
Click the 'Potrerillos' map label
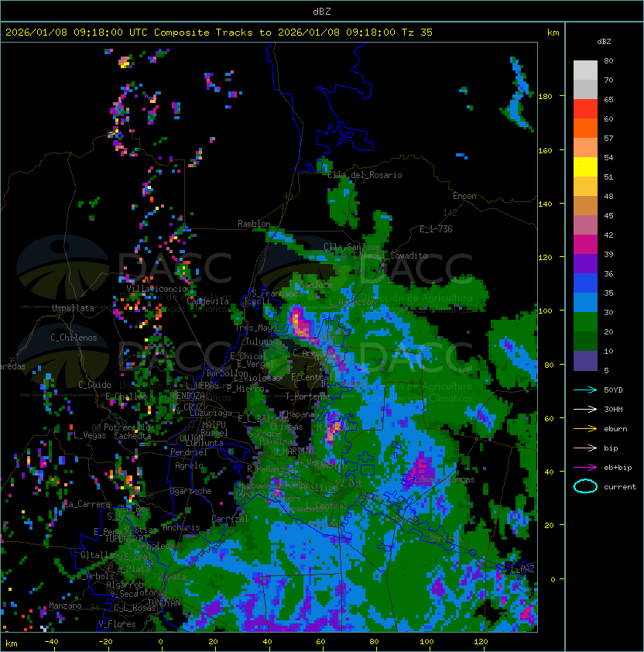[x=129, y=427]
